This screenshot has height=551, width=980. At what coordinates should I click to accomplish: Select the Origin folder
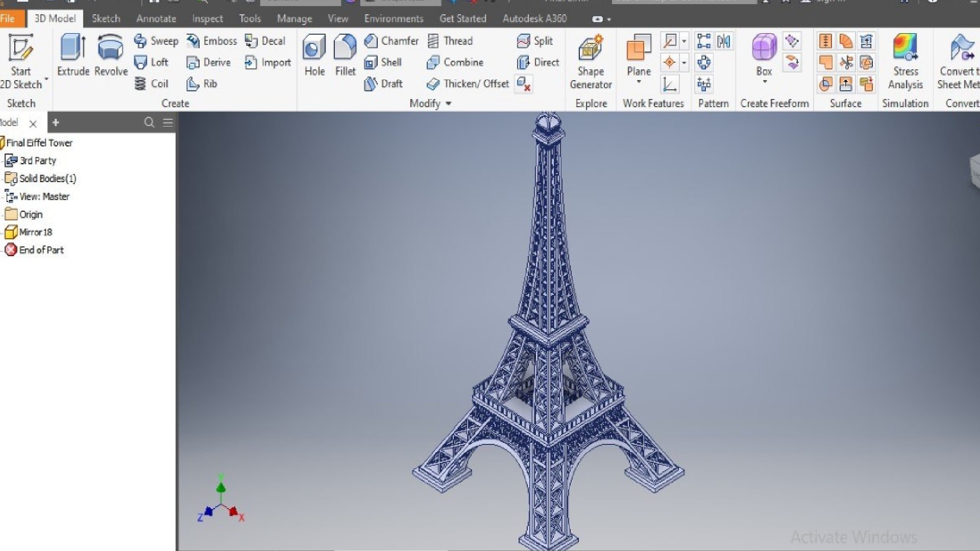(x=24, y=214)
